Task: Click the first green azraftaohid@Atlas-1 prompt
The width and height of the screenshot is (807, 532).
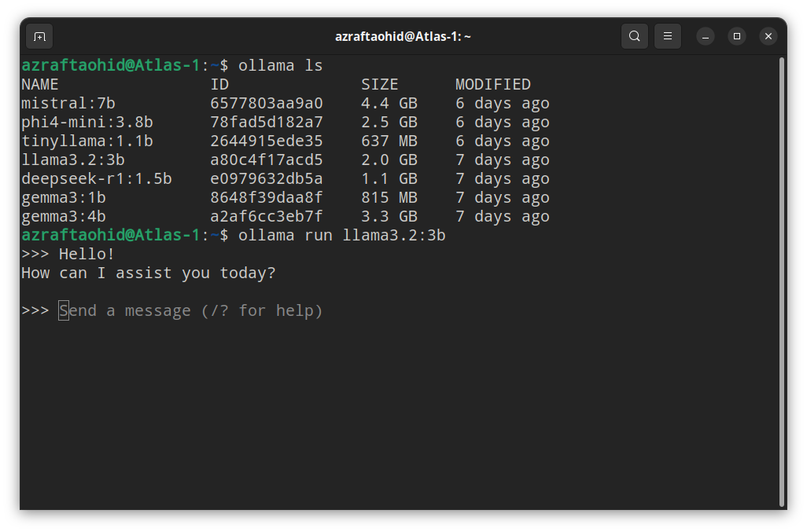Action: tap(111, 65)
